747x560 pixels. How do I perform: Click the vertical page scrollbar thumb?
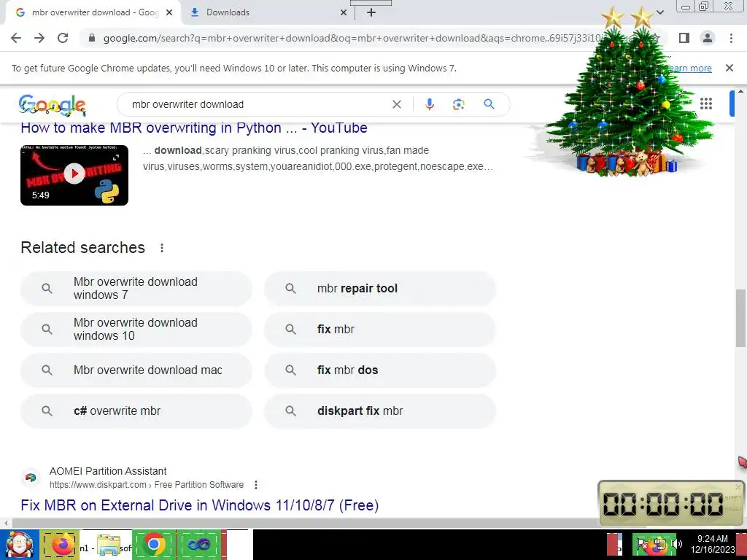[740, 318]
